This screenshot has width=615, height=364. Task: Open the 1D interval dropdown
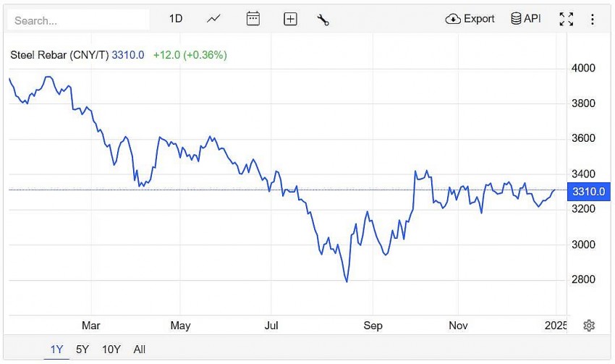[176, 19]
